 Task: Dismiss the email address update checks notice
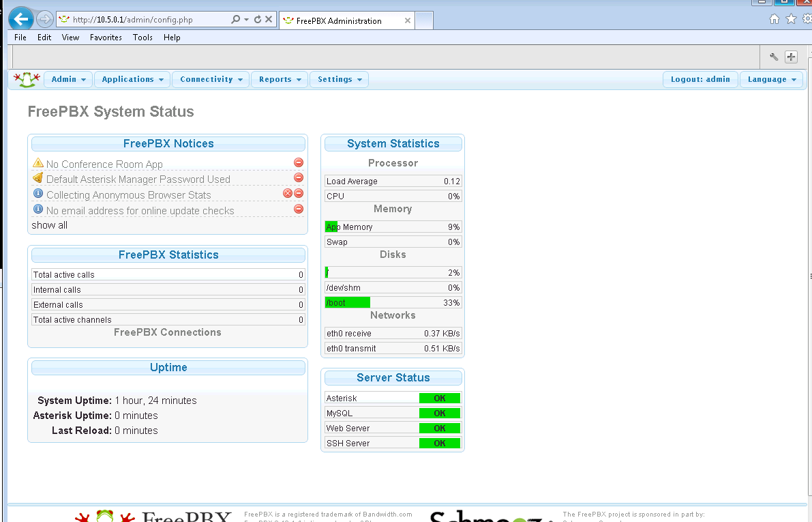click(x=298, y=209)
